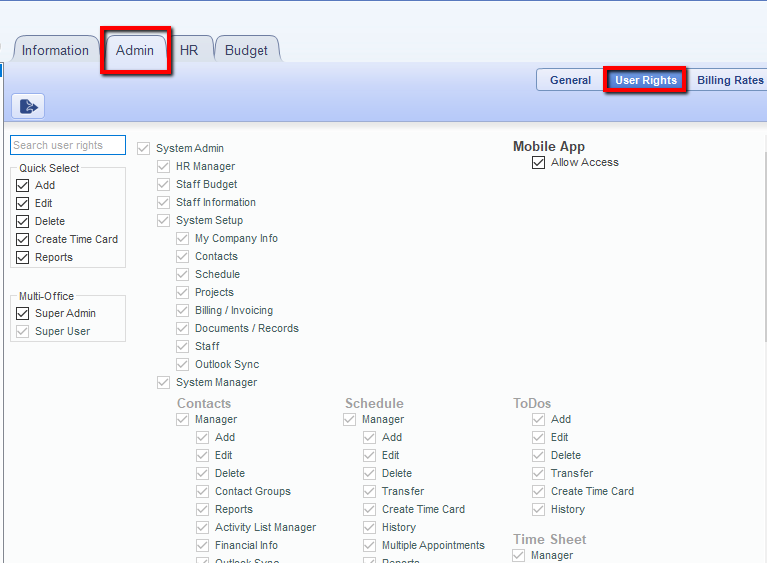Screen dimensions: 767x563
Task: Toggle the Billing / Invoicing checkbox
Action: (182, 311)
